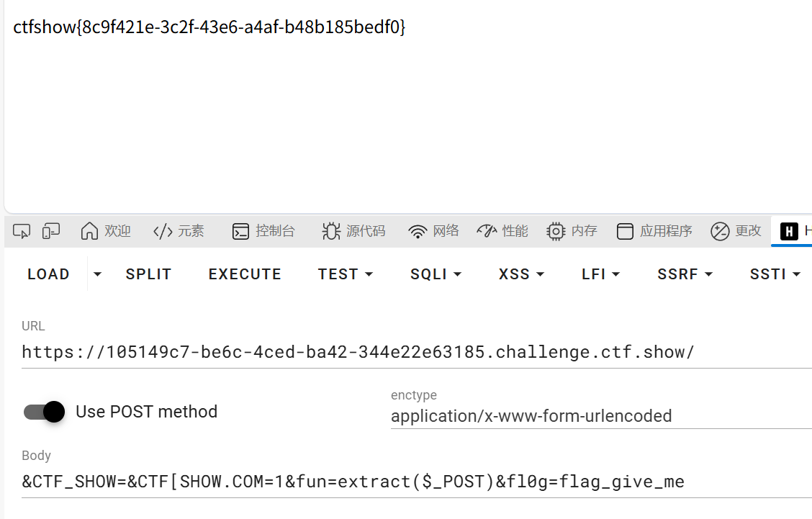Open the SQLI dropdown menu

tap(436, 274)
